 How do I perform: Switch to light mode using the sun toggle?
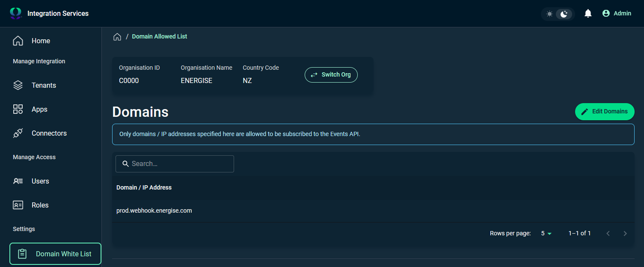pos(549,14)
